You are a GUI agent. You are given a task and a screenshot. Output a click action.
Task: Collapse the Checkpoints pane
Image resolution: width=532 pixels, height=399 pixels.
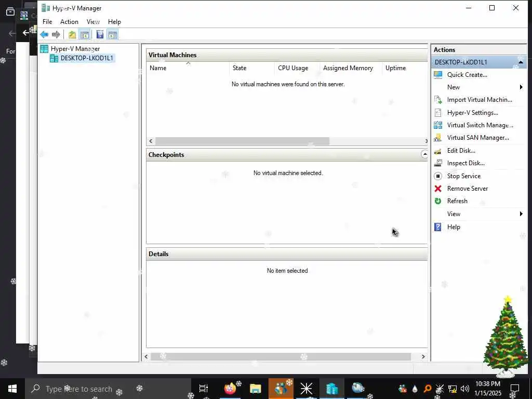(424, 154)
